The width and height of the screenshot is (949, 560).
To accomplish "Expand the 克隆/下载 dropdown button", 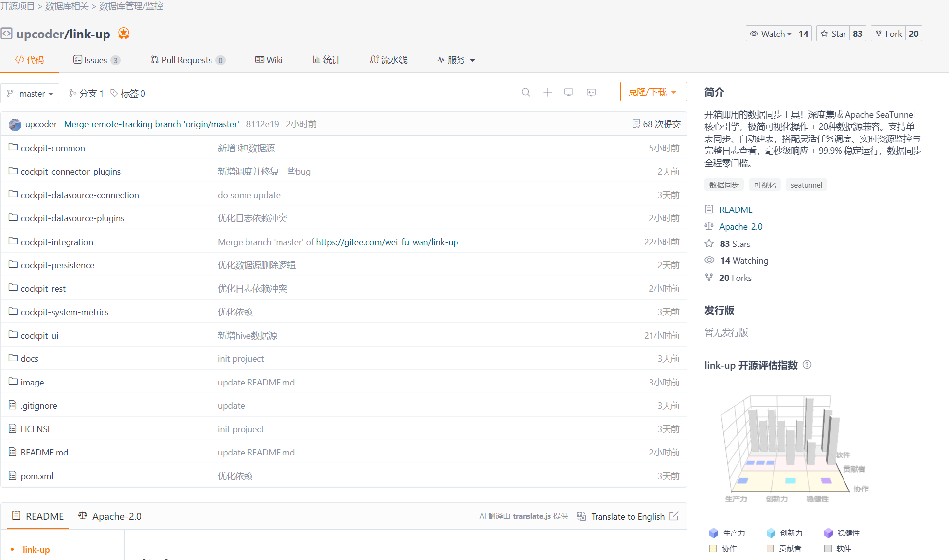I will point(653,92).
